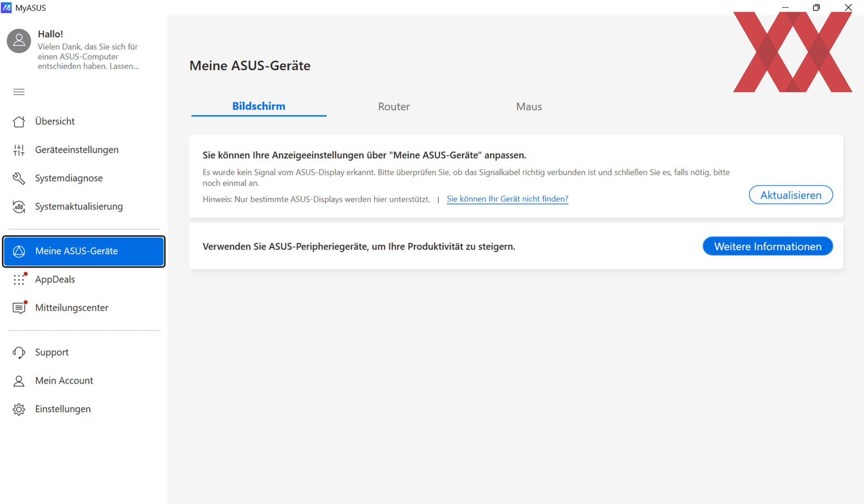Click the Support headset icon
The height and width of the screenshot is (504, 864).
(19, 352)
